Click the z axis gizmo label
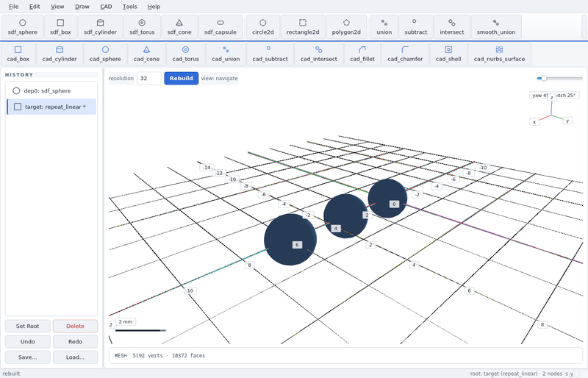Viewport: 588px width, 378px height. (552, 98)
